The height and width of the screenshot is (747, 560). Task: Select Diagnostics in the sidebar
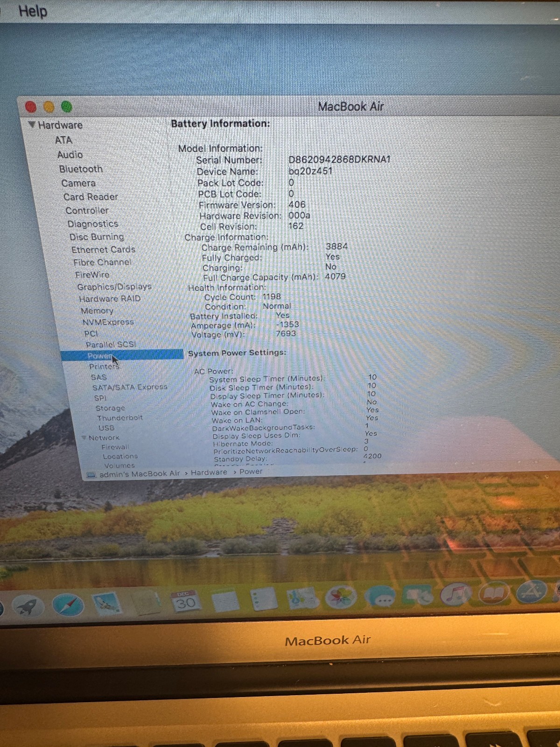(93, 224)
